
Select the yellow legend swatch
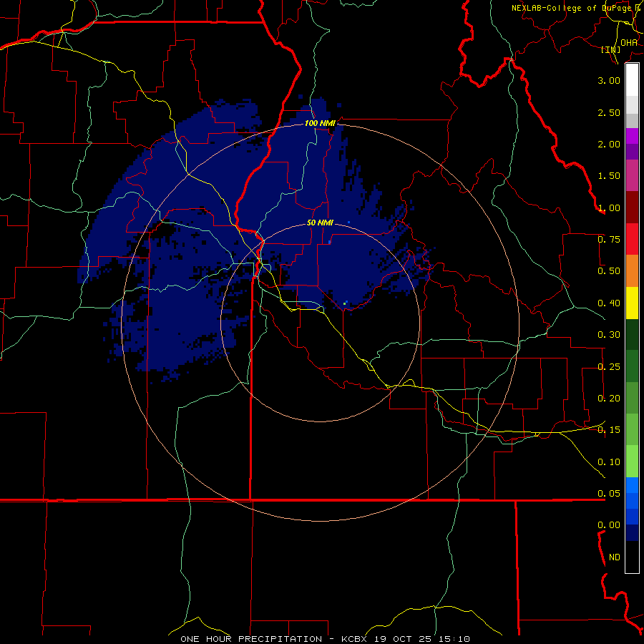click(x=632, y=303)
